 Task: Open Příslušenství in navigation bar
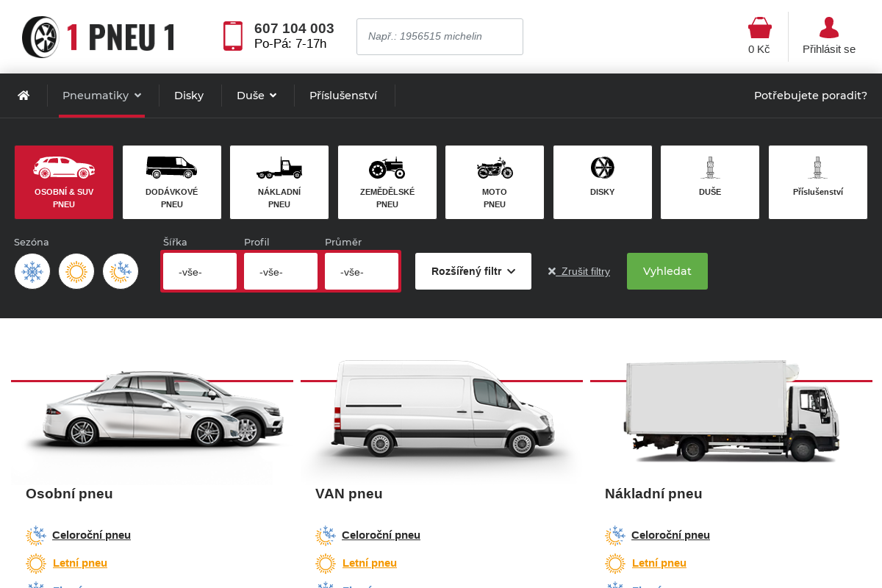343,96
